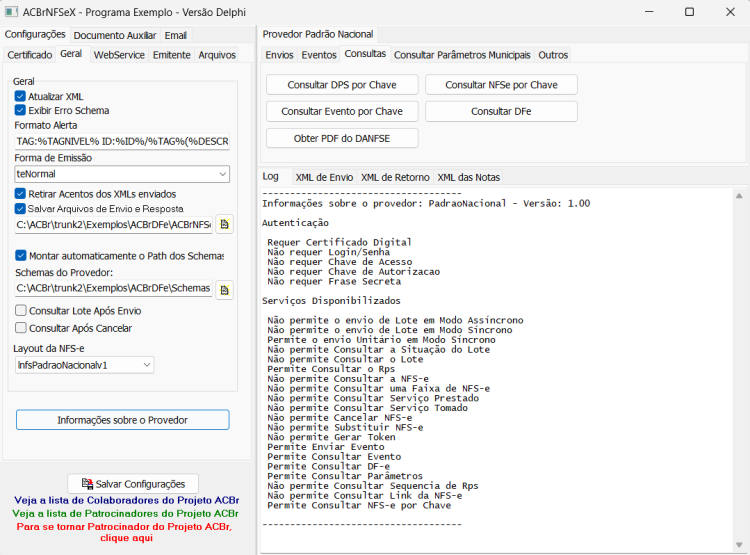
Task: Toggle Salvar Arquivos de Envio e Resposta
Action: coord(20,209)
